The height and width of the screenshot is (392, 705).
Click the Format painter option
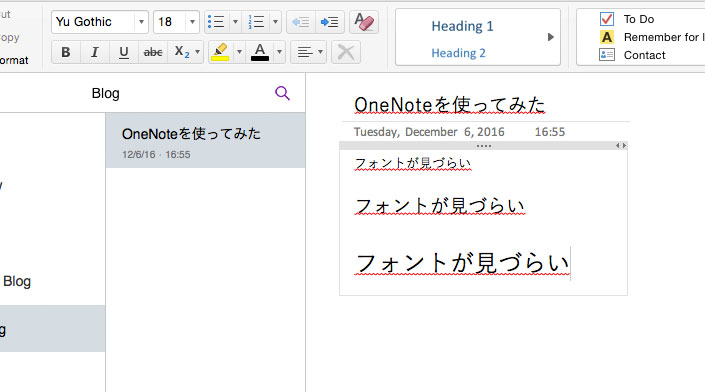14,60
